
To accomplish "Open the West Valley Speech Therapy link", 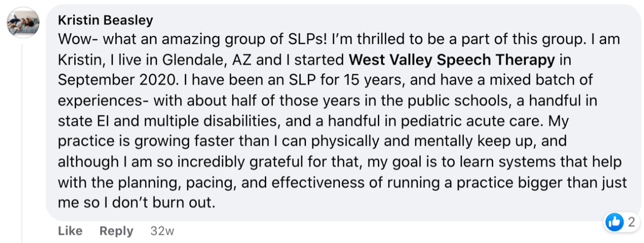I will [x=452, y=60].
